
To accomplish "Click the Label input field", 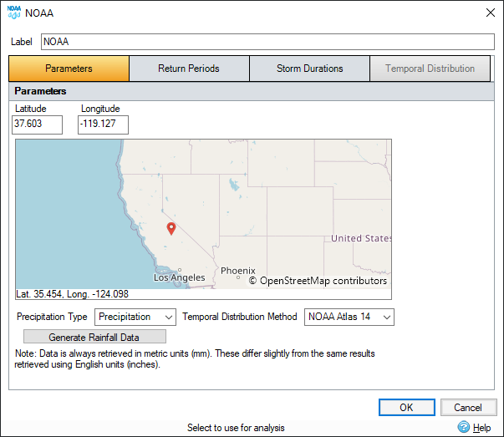I will [x=267, y=42].
